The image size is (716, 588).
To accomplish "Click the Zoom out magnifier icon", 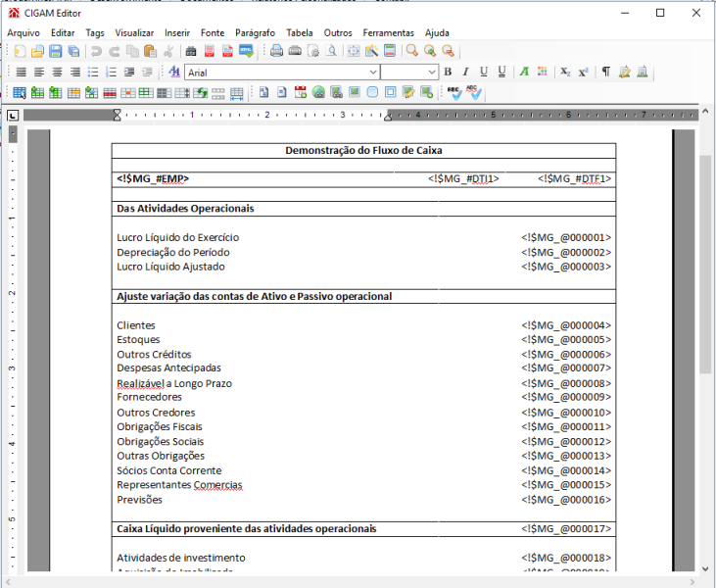I will 448,51.
